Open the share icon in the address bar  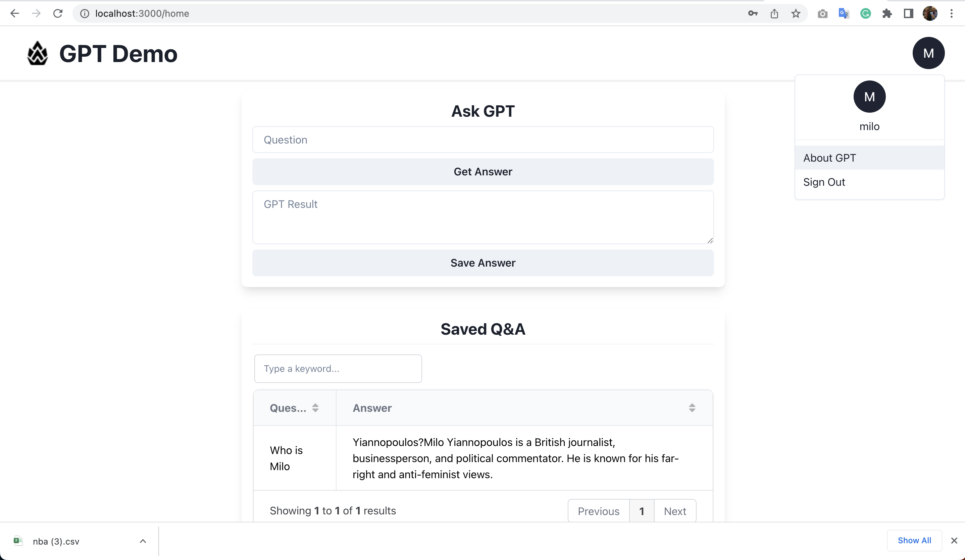point(774,13)
